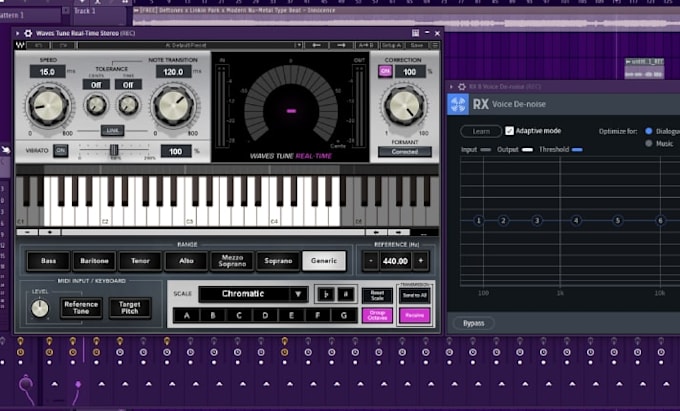Toggle the Correction ON button
680x411 pixels.
(385, 72)
